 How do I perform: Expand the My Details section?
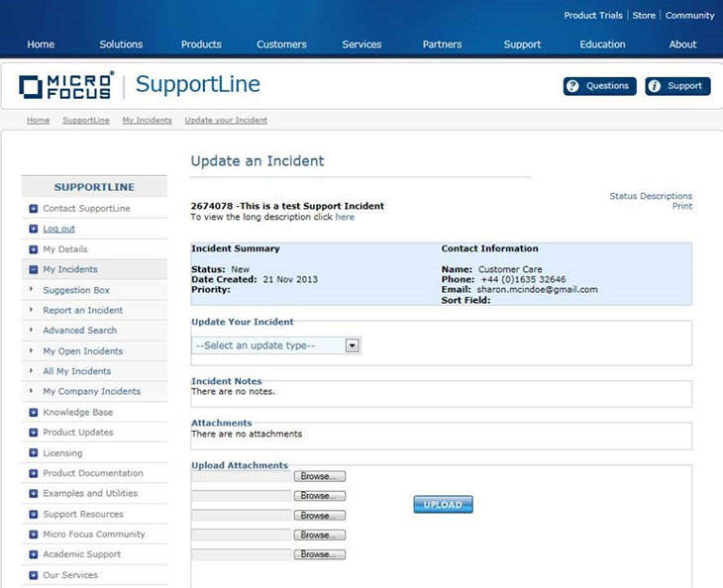point(34,249)
